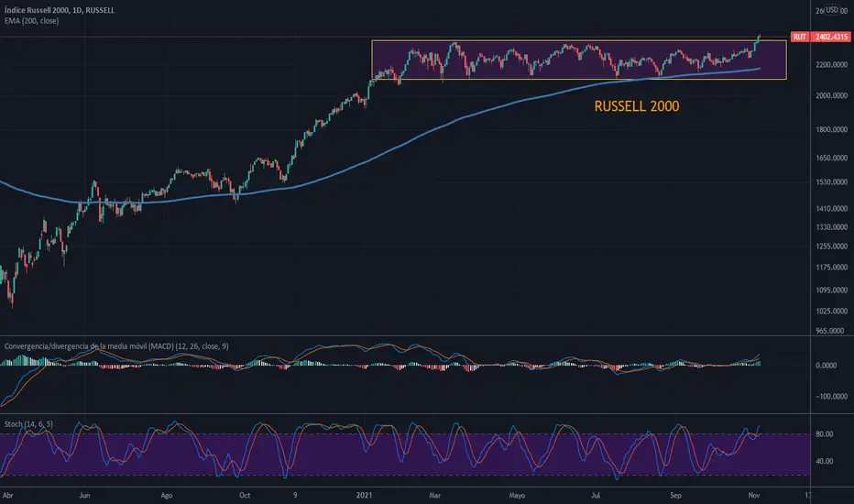Click the 9 date label on time axis
This screenshot has height=504, width=854.
tap(295, 495)
